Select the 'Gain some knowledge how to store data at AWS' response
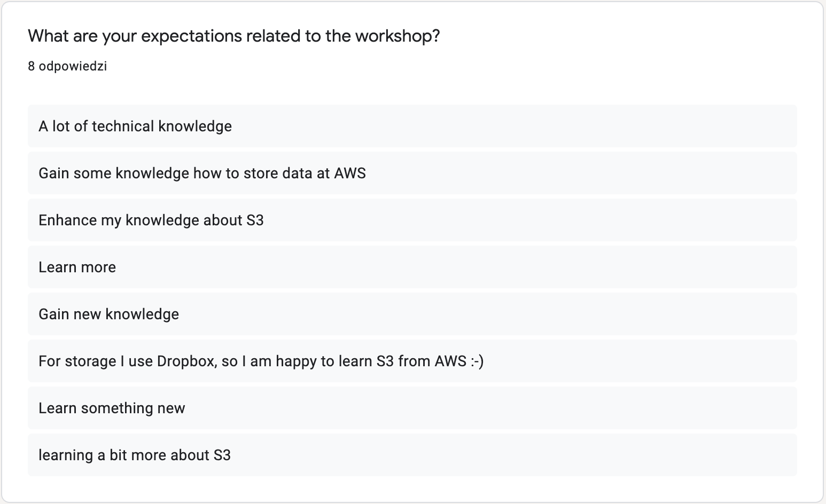Screen dimensions: 826x504 412,173
